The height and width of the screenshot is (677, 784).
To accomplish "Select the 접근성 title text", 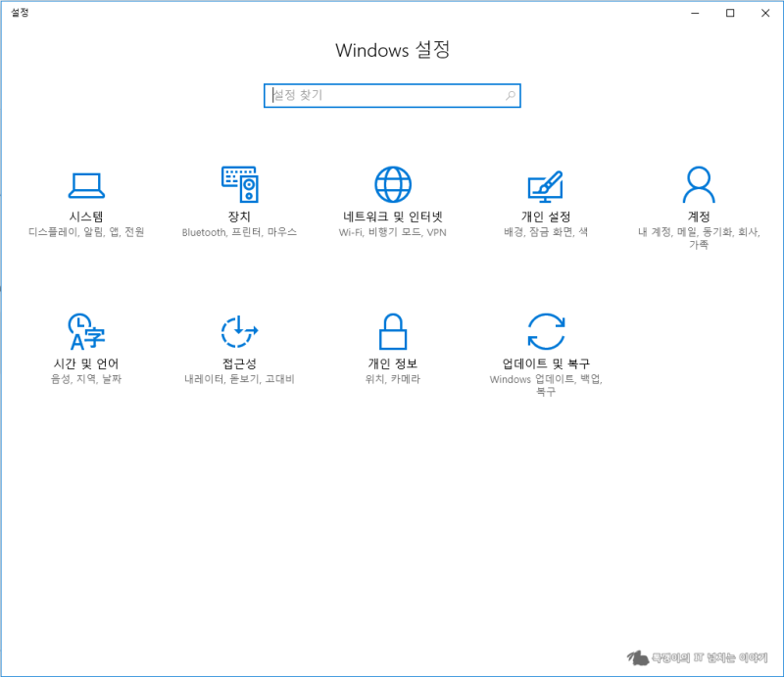I will coord(239,363).
